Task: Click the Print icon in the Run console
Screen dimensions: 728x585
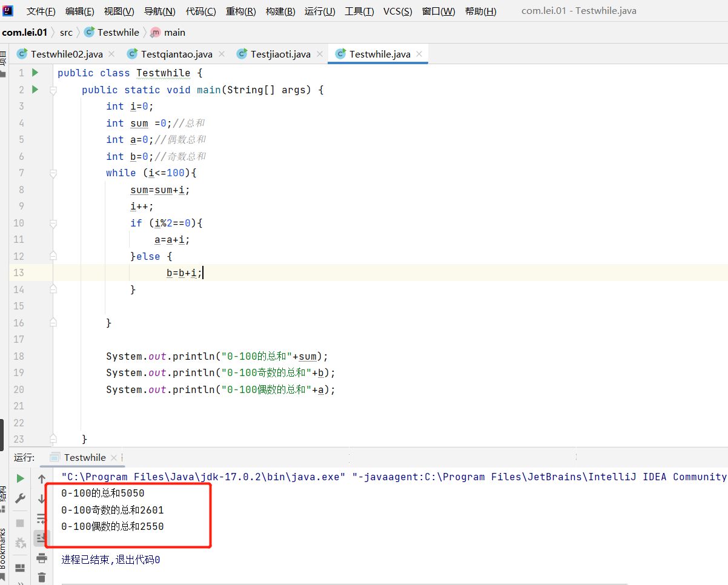Action: (x=42, y=558)
